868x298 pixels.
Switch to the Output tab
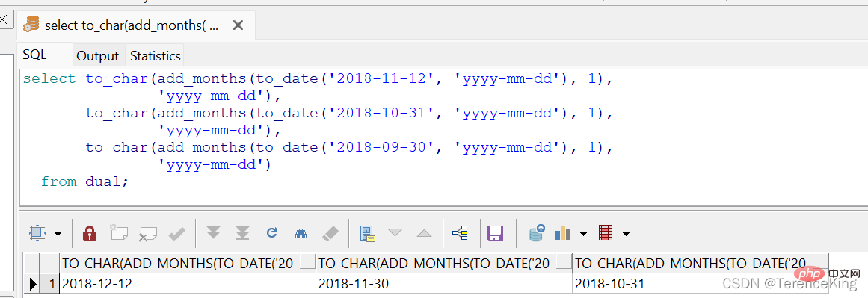click(x=98, y=56)
